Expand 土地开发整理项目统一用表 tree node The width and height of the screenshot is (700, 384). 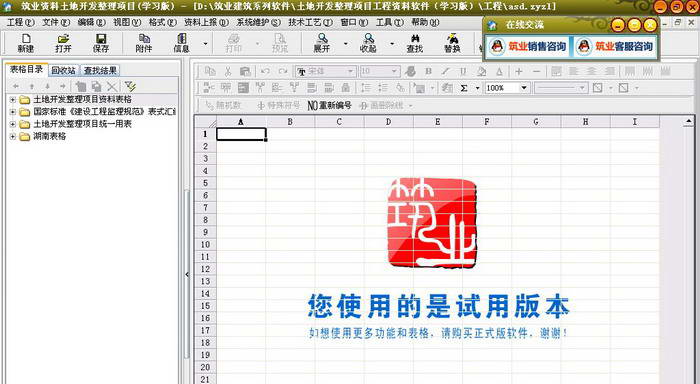12,124
